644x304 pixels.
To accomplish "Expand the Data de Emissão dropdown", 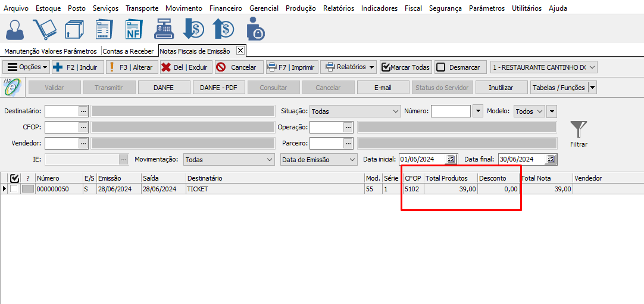I will click(x=318, y=160).
